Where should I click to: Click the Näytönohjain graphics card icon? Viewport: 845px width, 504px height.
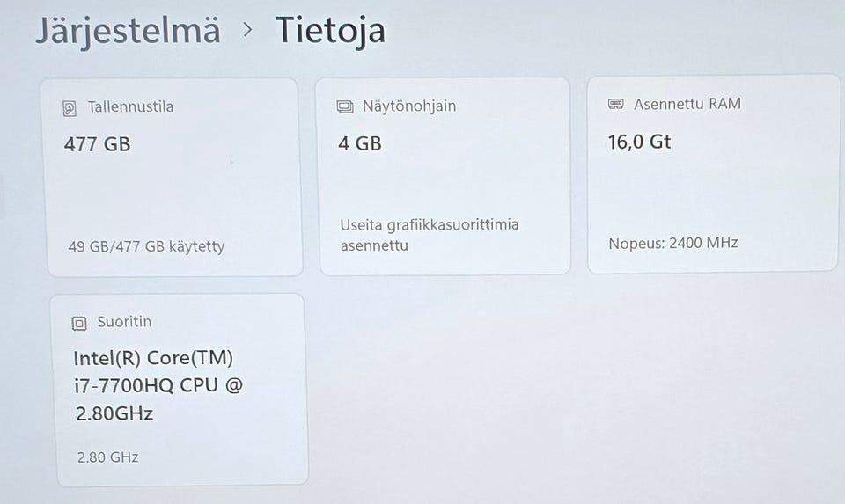pyautogui.click(x=345, y=107)
